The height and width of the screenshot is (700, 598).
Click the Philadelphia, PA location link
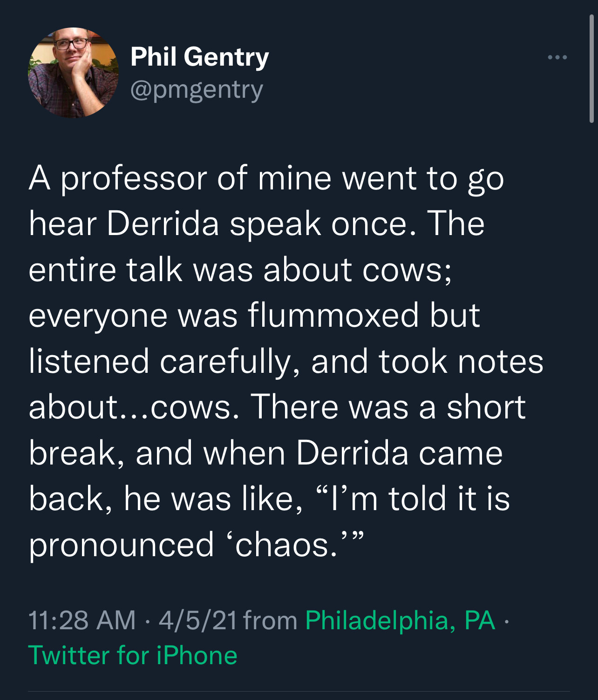[x=400, y=620]
